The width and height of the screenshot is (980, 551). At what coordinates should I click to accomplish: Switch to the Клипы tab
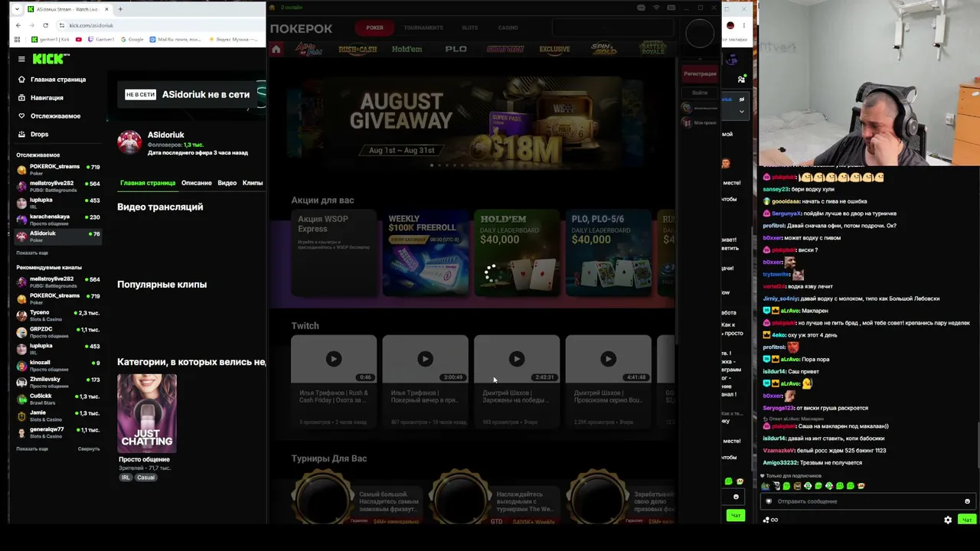pyautogui.click(x=253, y=183)
